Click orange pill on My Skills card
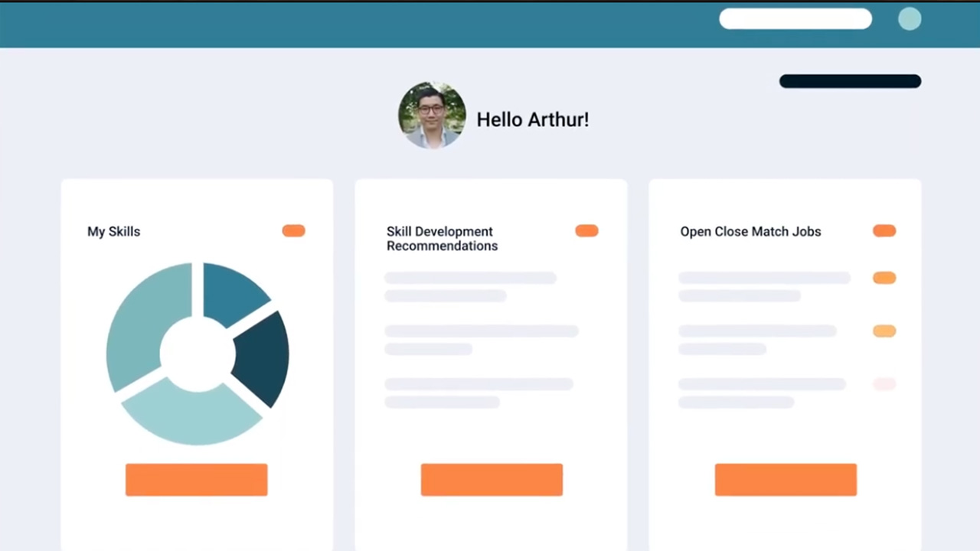Viewport: 980px width, 551px height. pyautogui.click(x=293, y=230)
